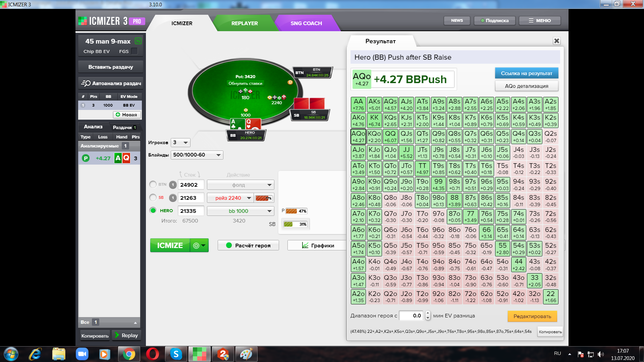644x362 pixels.
Task: Open the BTN фолд action dropdown
Action: (x=240, y=185)
